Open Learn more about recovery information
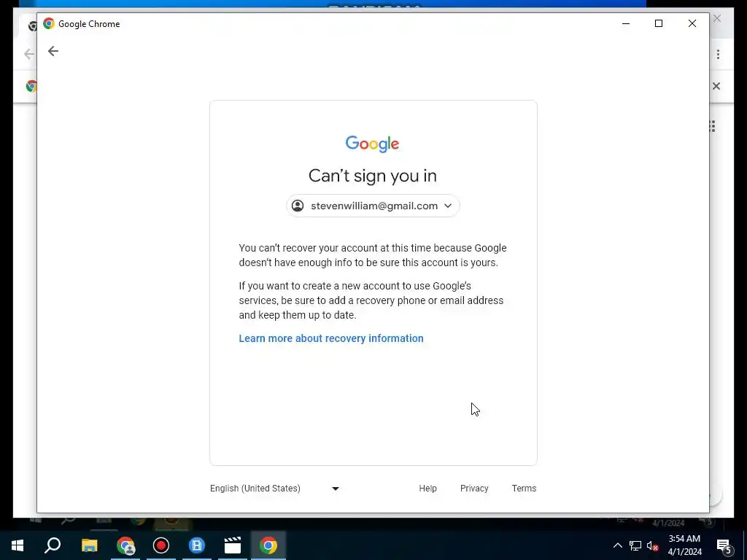 (x=331, y=338)
